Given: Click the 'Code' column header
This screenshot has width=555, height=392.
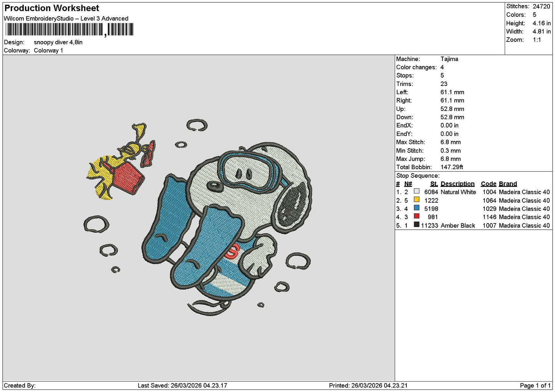Looking at the screenshot, I should click(x=489, y=184).
